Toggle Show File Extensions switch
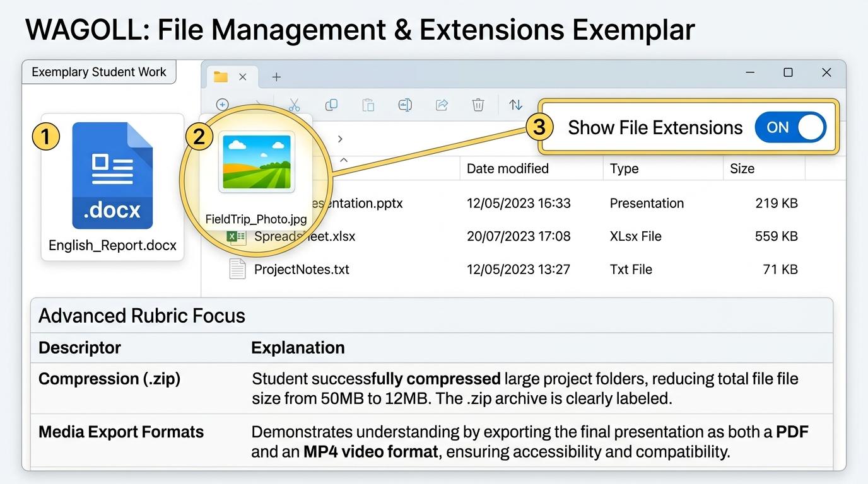Viewport: 868px width, 484px height. [790, 127]
